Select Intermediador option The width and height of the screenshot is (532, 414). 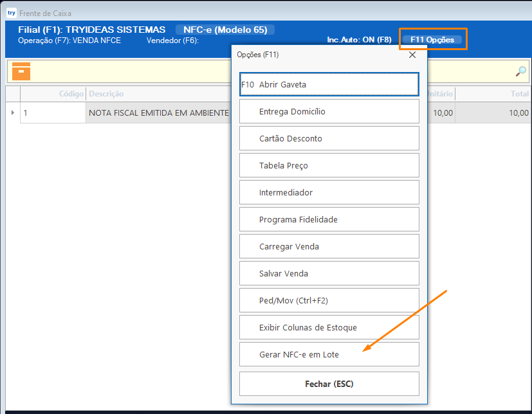click(329, 192)
